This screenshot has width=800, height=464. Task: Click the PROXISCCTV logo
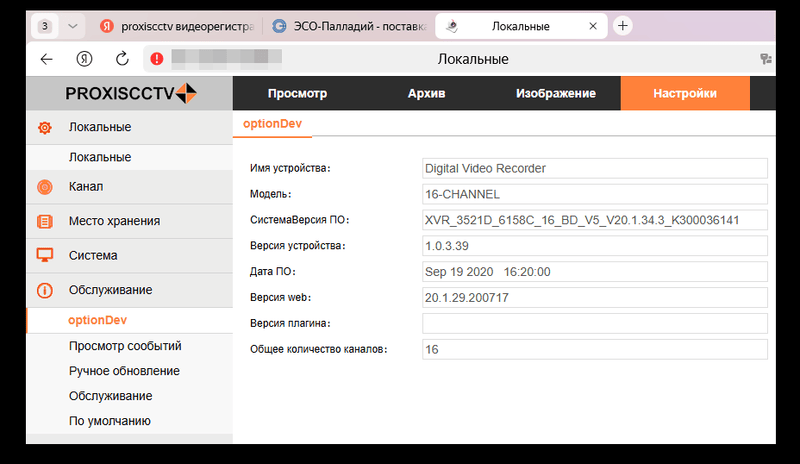click(x=131, y=93)
